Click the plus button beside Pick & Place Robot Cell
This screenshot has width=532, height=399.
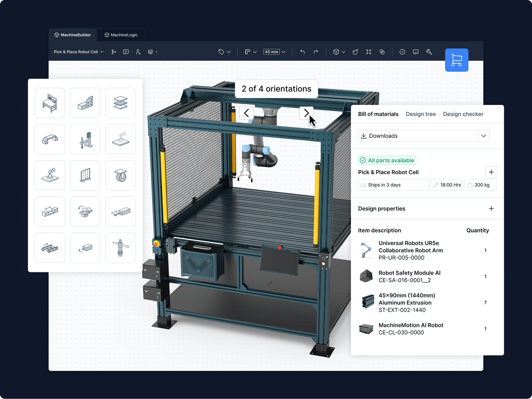[x=491, y=172]
